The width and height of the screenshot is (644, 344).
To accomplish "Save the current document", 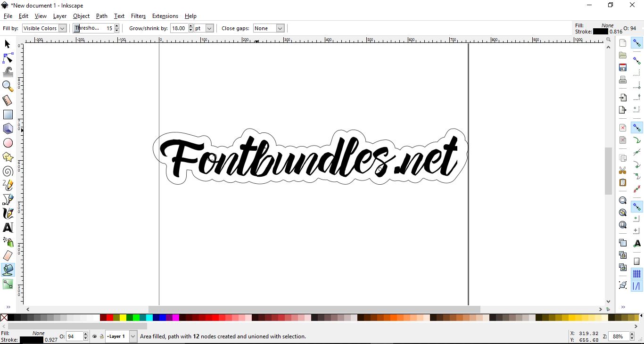I will 623,68.
